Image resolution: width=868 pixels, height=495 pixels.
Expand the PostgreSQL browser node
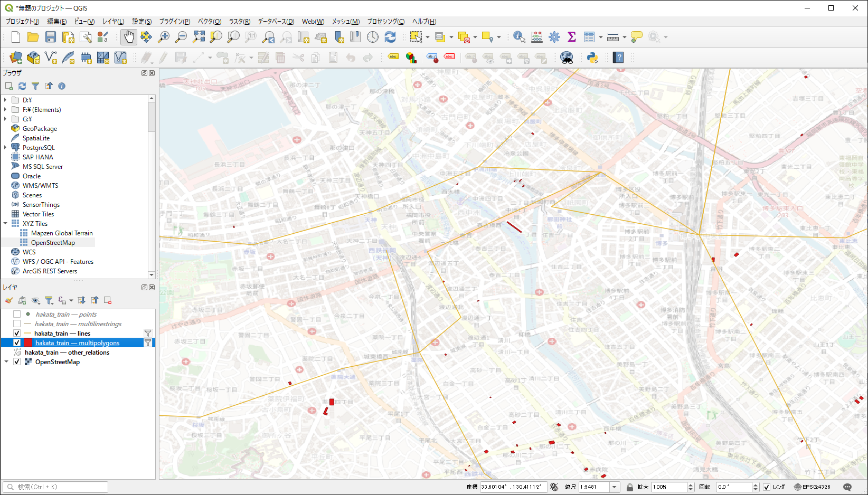tap(5, 148)
